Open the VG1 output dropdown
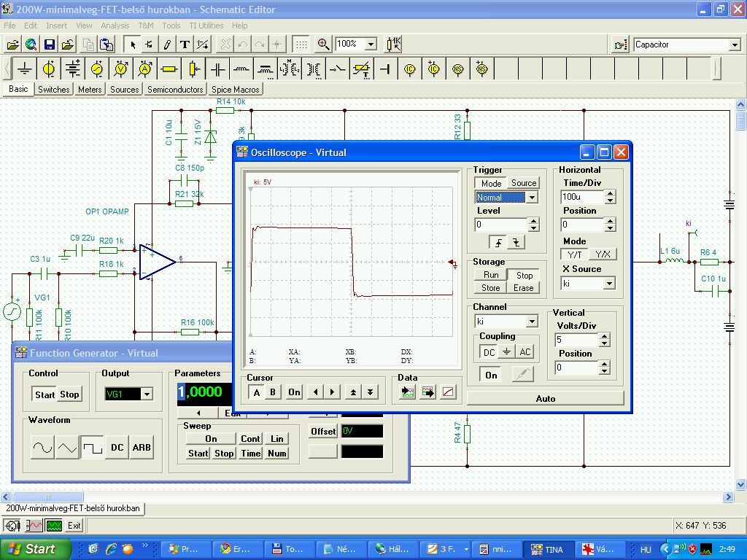Viewport: 747px width, 560px height. (x=147, y=394)
